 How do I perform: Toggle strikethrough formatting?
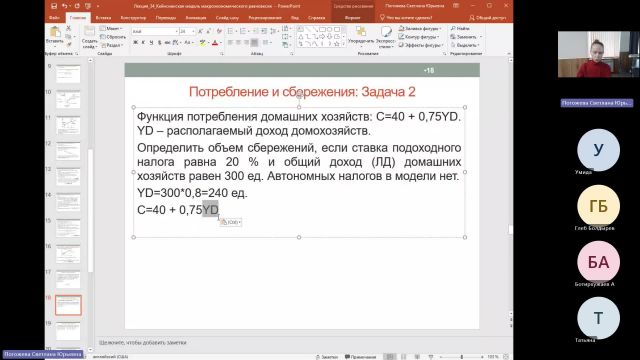[x=167, y=42]
